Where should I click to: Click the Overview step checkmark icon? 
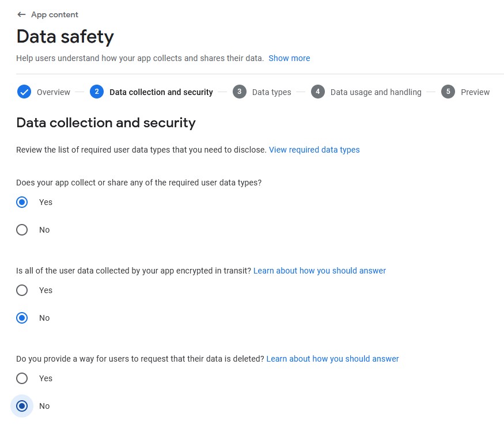pos(24,92)
